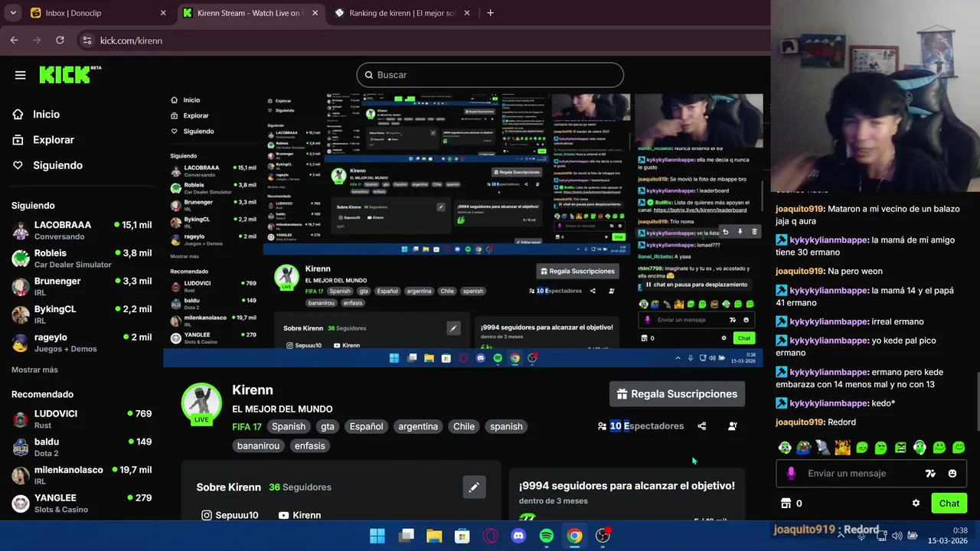Image resolution: width=980 pixels, height=551 pixels.
Task: Click Regala Suscripciones button
Action: point(677,394)
